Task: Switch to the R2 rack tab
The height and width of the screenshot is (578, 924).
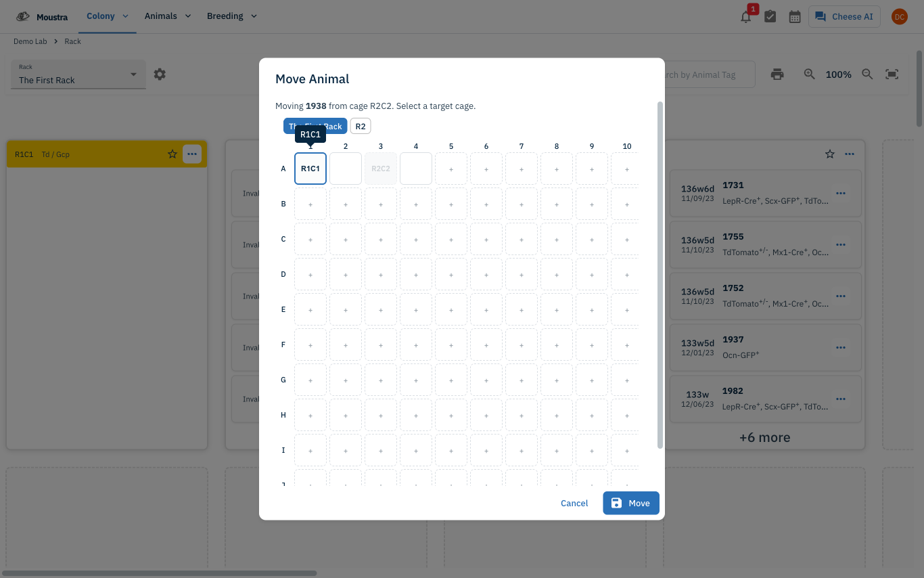Action: [361, 127]
